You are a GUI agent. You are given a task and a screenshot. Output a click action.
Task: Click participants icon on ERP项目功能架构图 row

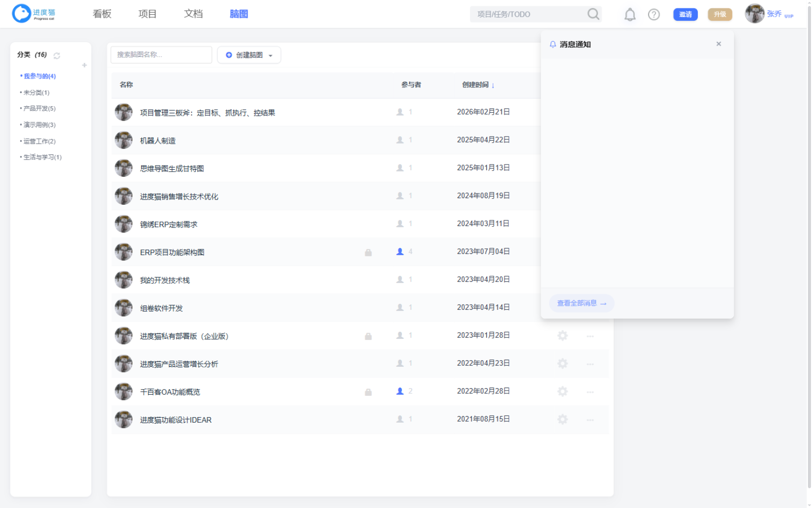[x=400, y=251]
